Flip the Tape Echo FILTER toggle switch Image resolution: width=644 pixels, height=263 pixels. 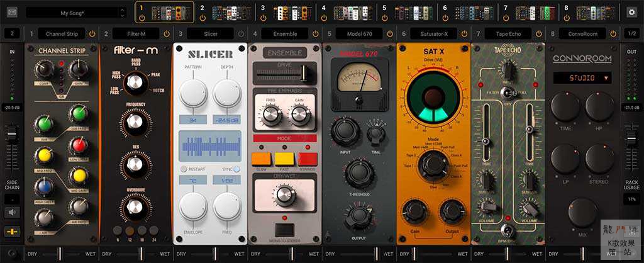(508, 94)
